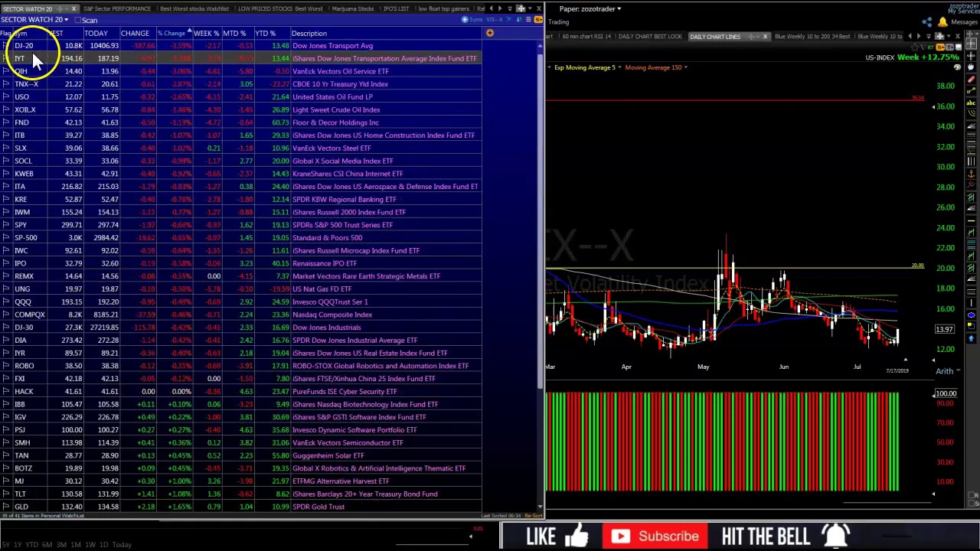Expand the price studies arrow left of Exp Moving Average

tap(548, 67)
